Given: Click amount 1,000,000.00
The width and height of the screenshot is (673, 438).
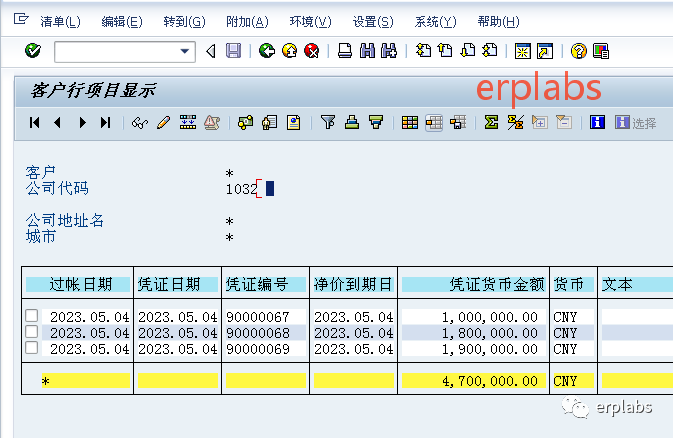Looking at the screenshot, I should (x=490, y=317).
